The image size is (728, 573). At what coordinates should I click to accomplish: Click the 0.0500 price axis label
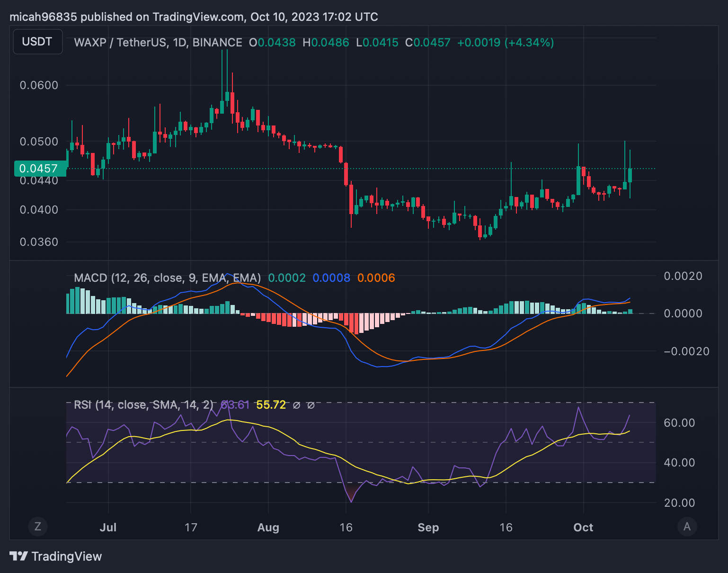39,142
